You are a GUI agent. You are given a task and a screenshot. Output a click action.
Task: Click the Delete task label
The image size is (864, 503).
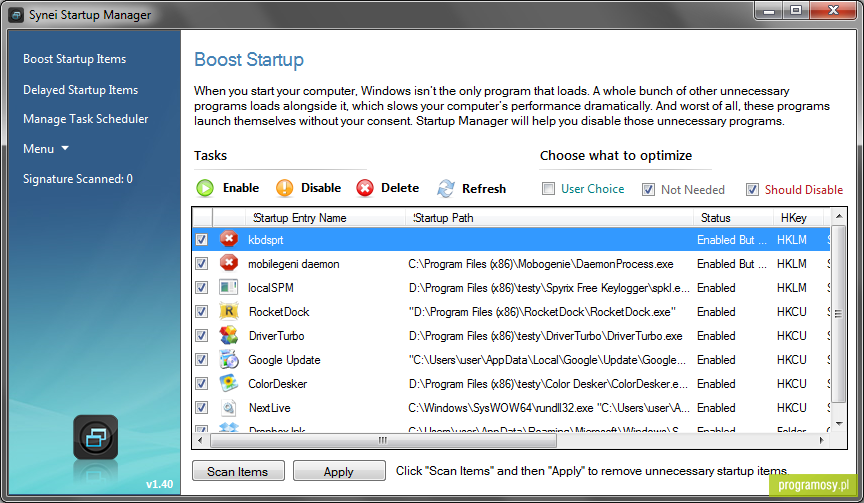[400, 188]
